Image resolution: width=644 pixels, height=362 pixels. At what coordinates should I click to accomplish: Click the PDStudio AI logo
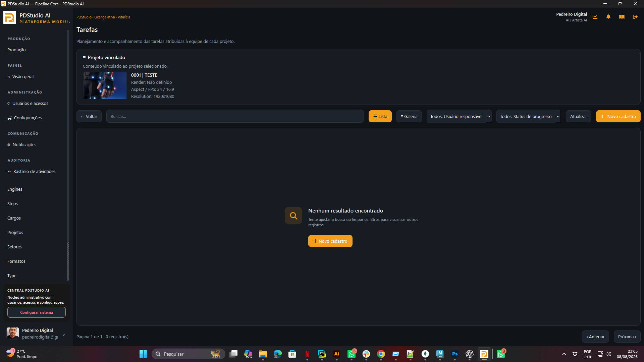coord(10,17)
